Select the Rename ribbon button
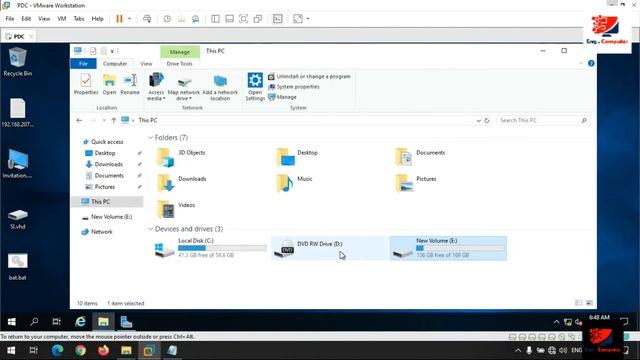 (x=130, y=84)
